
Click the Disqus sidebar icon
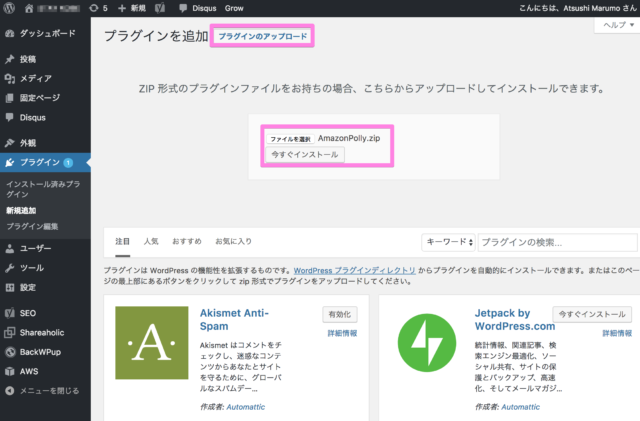[10, 118]
